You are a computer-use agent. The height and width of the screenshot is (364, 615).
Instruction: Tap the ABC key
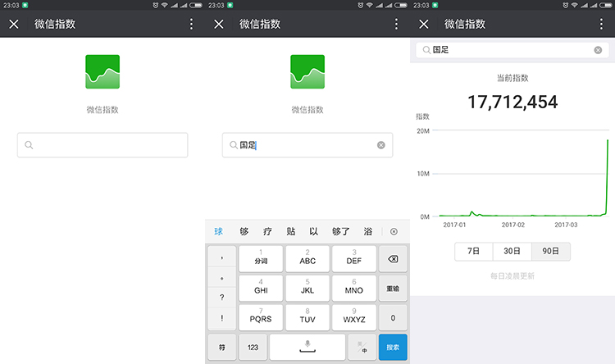tap(307, 258)
